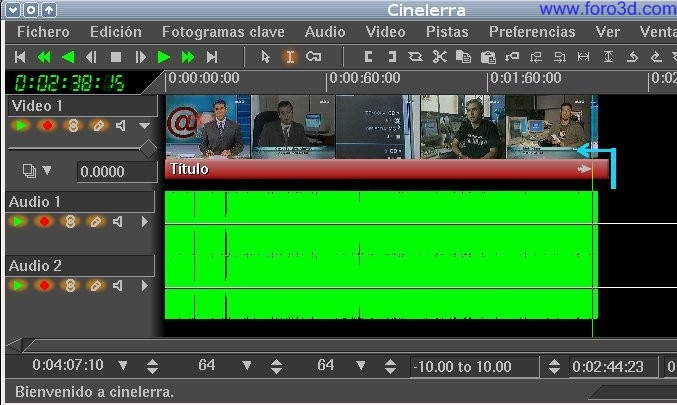Paste with the clipboard icon
This screenshot has height=405, width=677.
tap(488, 57)
